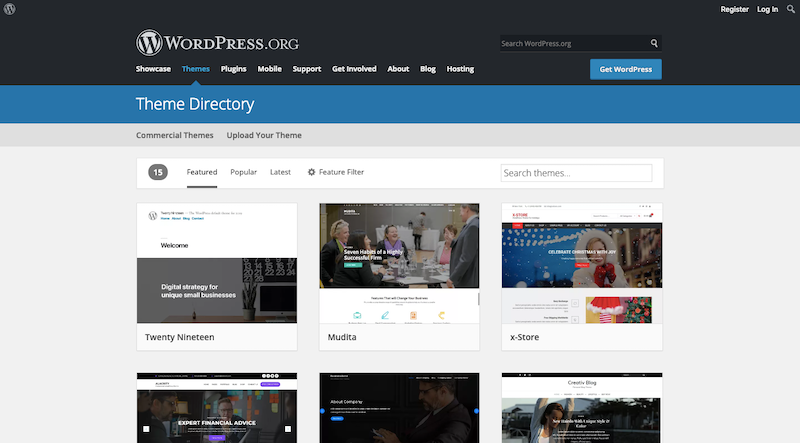Open the About Company dark theme thumbnail

(x=399, y=408)
